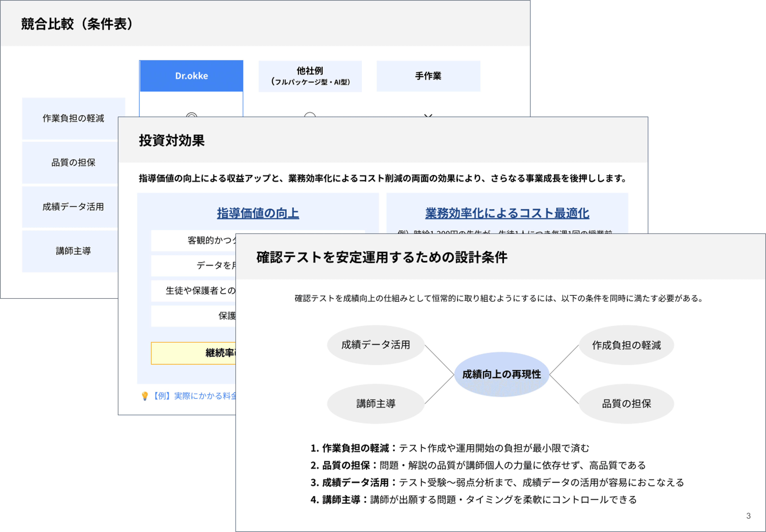This screenshot has width=766, height=532.
Task: Click the lightbulb icon beside the example note
Action: click(x=145, y=396)
